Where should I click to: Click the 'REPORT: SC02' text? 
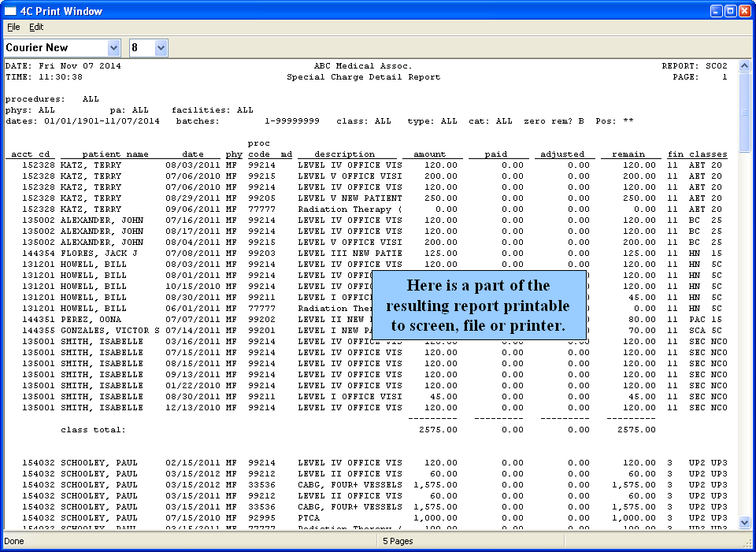pyautogui.click(x=695, y=66)
